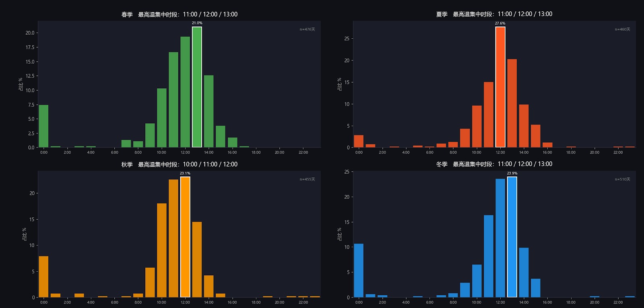Click the blue 0:00 bar in winter chart
Viewport: 644px width, 308px height.
click(359, 271)
